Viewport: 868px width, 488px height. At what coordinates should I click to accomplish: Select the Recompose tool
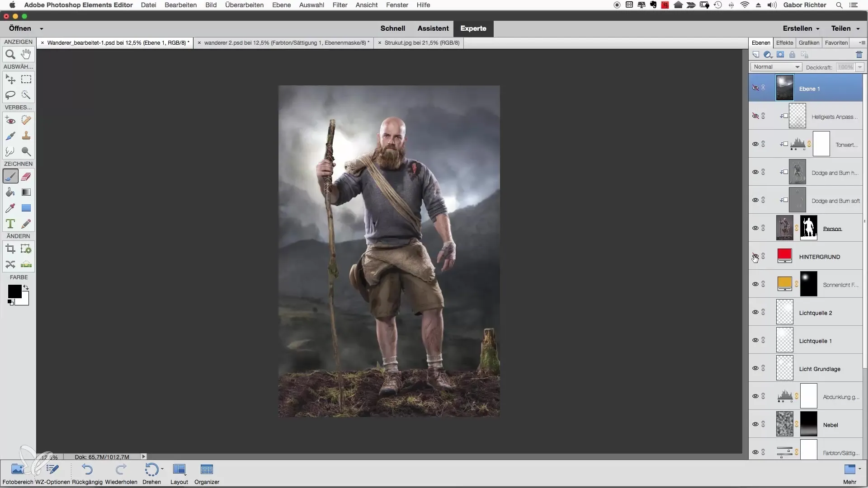26,249
